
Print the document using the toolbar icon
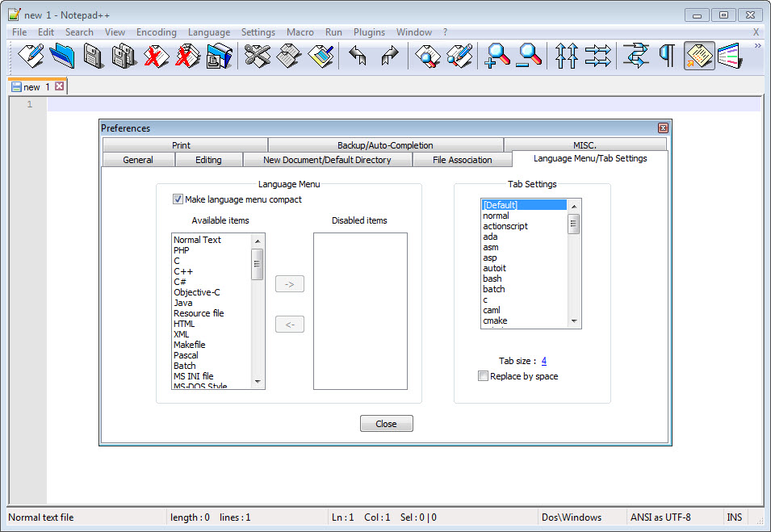point(220,56)
